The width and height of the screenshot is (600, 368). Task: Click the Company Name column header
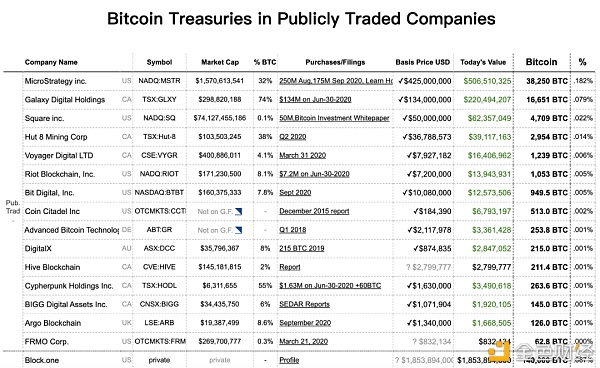(x=51, y=62)
